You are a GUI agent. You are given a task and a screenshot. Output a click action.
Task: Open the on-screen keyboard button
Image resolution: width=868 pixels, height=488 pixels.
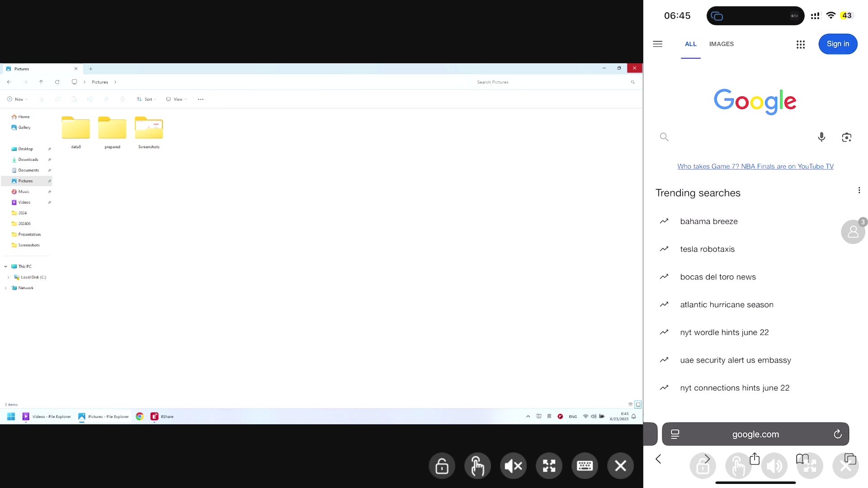[x=585, y=466]
